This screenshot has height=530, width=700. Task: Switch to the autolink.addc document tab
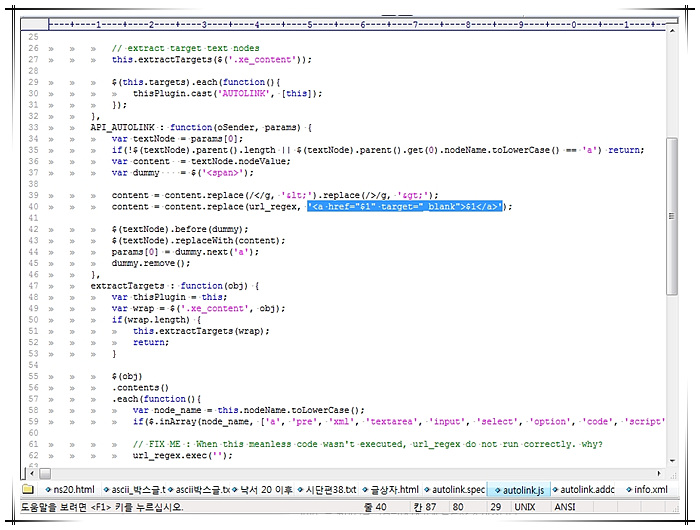[x=583, y=489]
